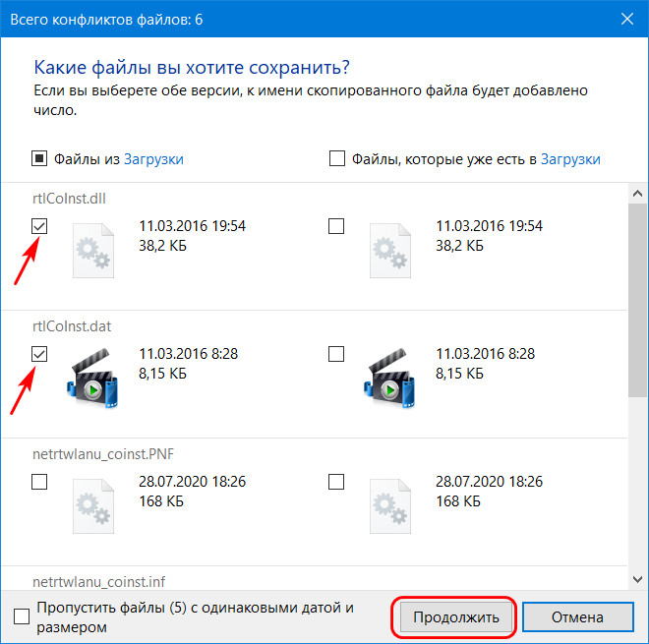The height and width of the screenshot is (644, 649).
Task: Click the source rtlCoInst.dll file icon
Action: [93, 251]
